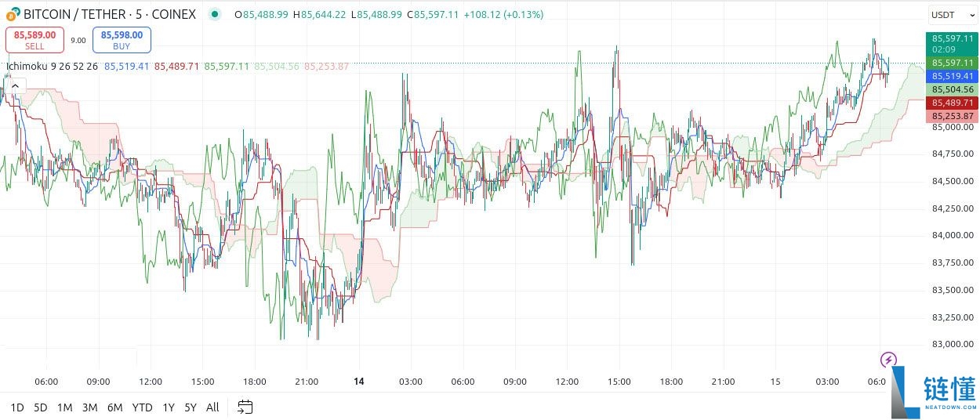This screenshot has height=420, width=980.
Task: Click the 14 date marker on time axis
Action: coord(359,382)
